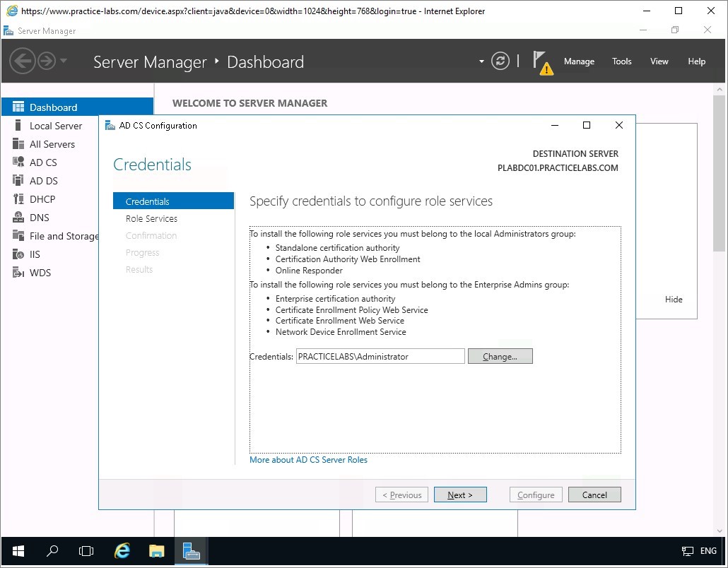Click the Next > button

[460, 495]
